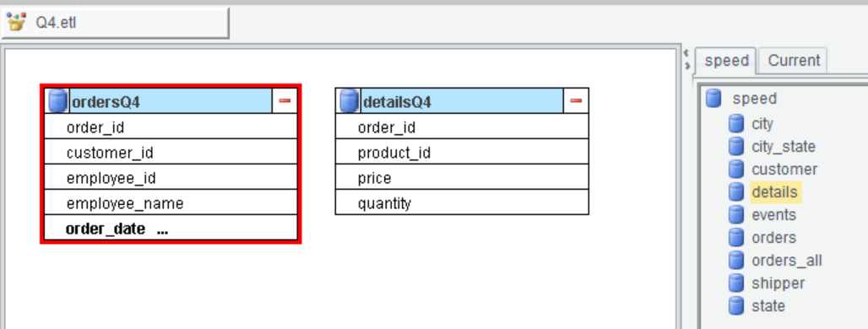Select the details table in tree
Image resolution: width=868 pixels, height=329 pixels.
click(x=774, y=191)
